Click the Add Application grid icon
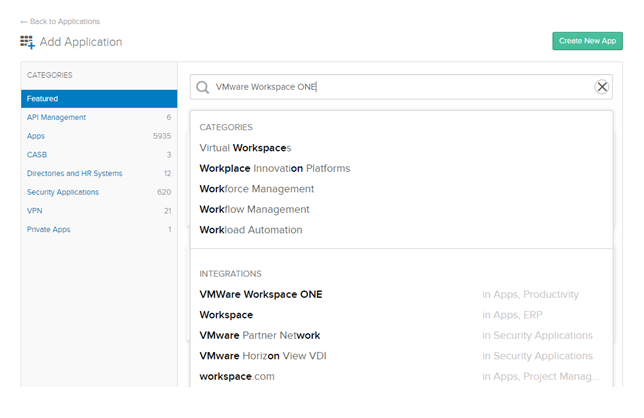The width and height of the screenshot is (644, 418). pyautogui.click(x=27, y=42)
